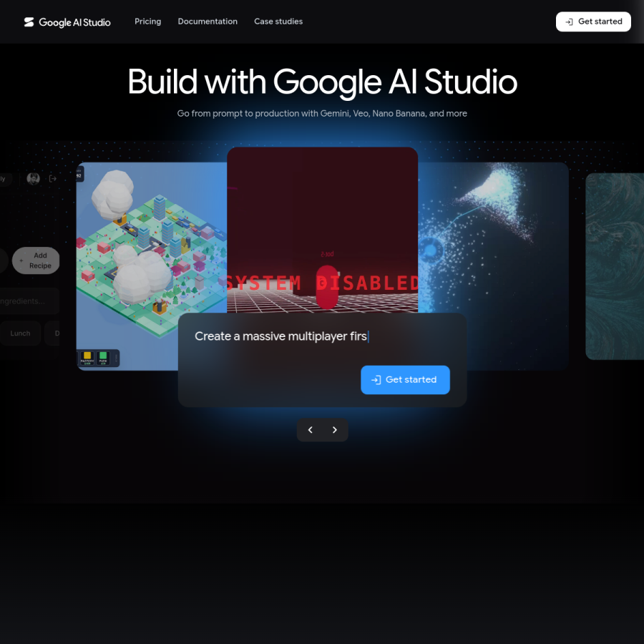Click the user avatar in recipe preview
This screenshot has height=644, width=644.
33,178
